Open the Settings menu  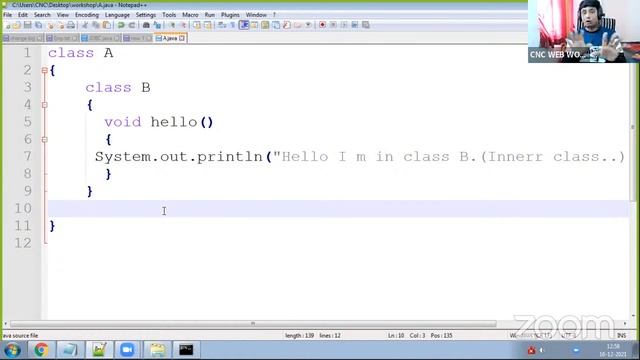click(146, 15)
